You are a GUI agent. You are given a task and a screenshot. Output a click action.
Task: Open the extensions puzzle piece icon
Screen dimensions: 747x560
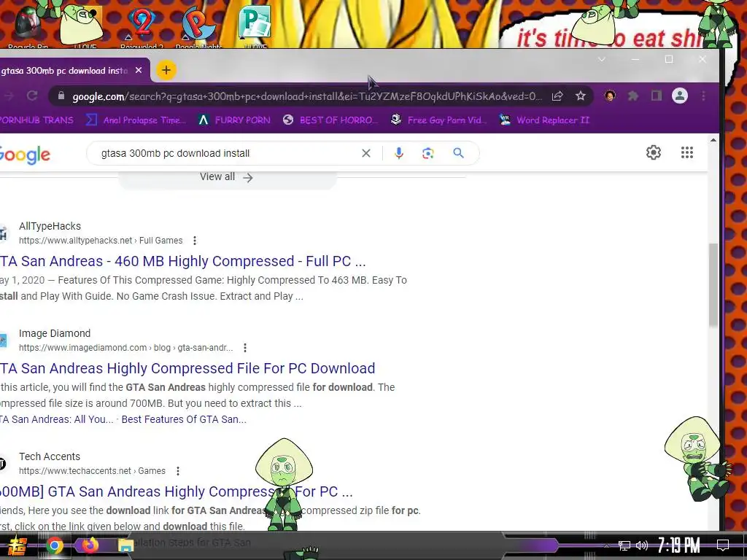(632, 96)
